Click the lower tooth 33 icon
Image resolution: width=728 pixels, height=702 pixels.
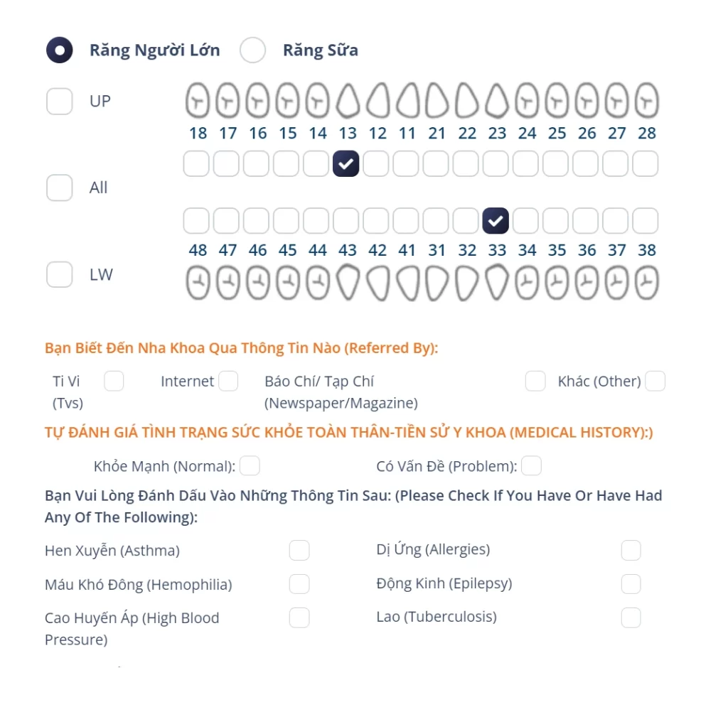tap(496, 283)
